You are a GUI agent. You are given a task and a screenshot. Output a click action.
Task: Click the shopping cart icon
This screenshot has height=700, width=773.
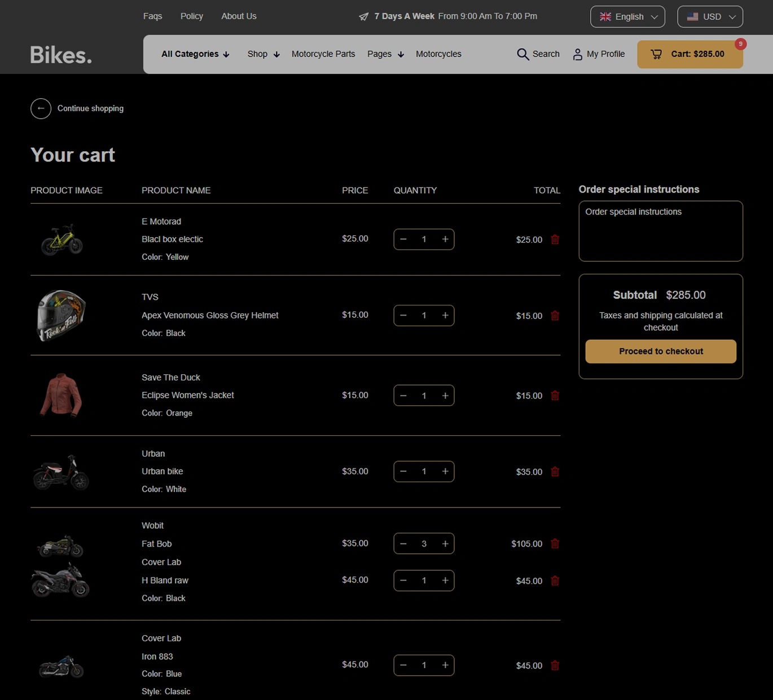(656, 54)
